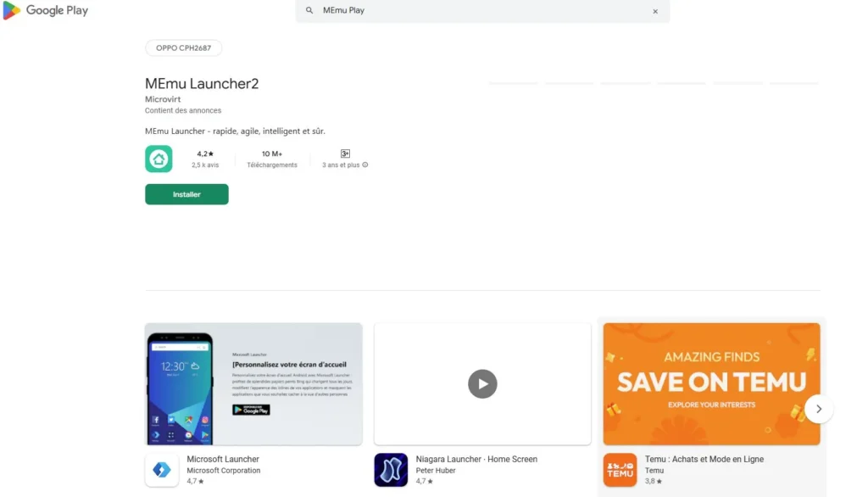This screenshot has height=497, width=868.
Task: Open the Microsoft Launcher promo image
Action: pos(253,384)
